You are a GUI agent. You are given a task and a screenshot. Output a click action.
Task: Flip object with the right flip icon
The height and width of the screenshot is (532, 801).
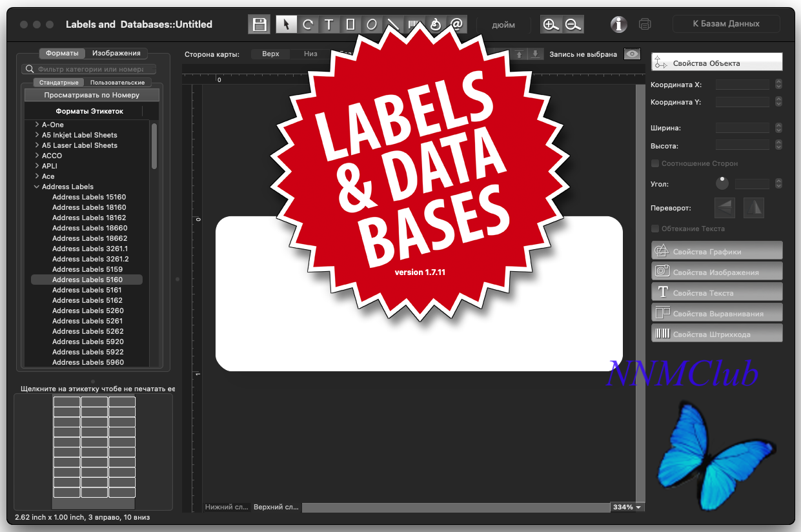pos(754,208)
